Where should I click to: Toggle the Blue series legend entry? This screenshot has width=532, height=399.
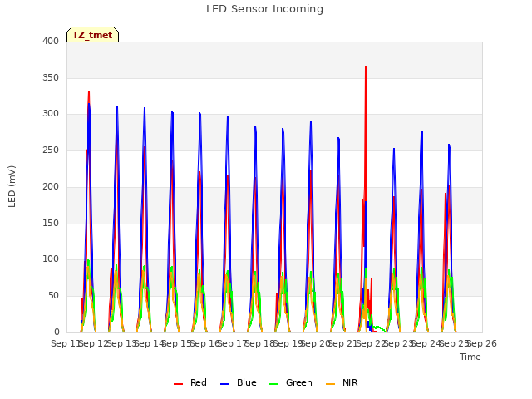click(239, 382)
